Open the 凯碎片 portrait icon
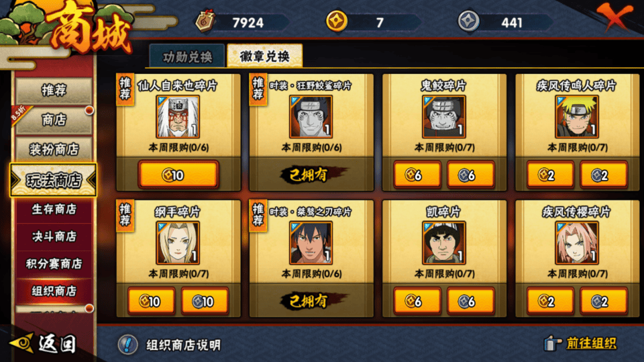The width and height of the screenshot is (644, 362). [444, 243]
